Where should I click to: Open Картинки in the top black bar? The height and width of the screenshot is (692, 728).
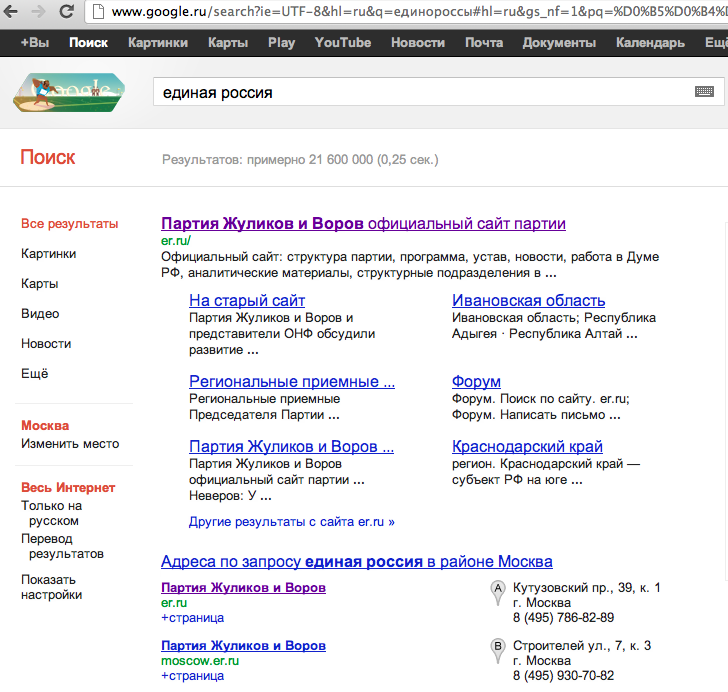pyautogui.click(x=158, y=43)
